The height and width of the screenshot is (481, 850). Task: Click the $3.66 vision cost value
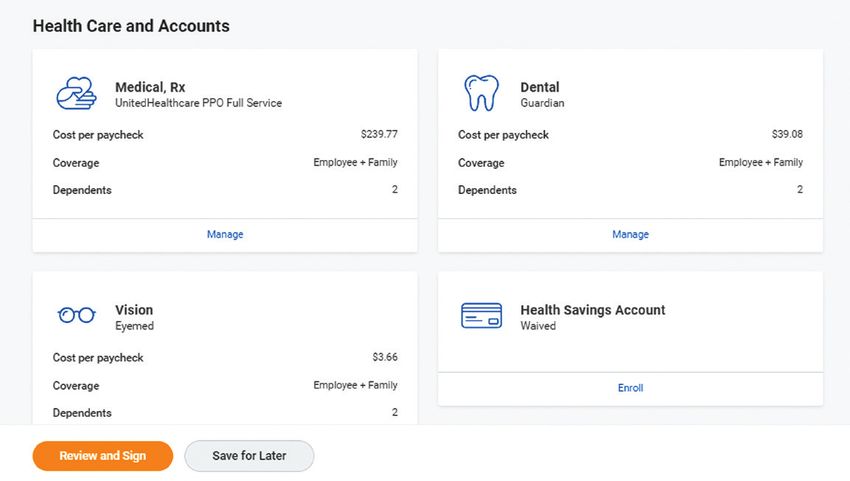(x=385, y=357)
